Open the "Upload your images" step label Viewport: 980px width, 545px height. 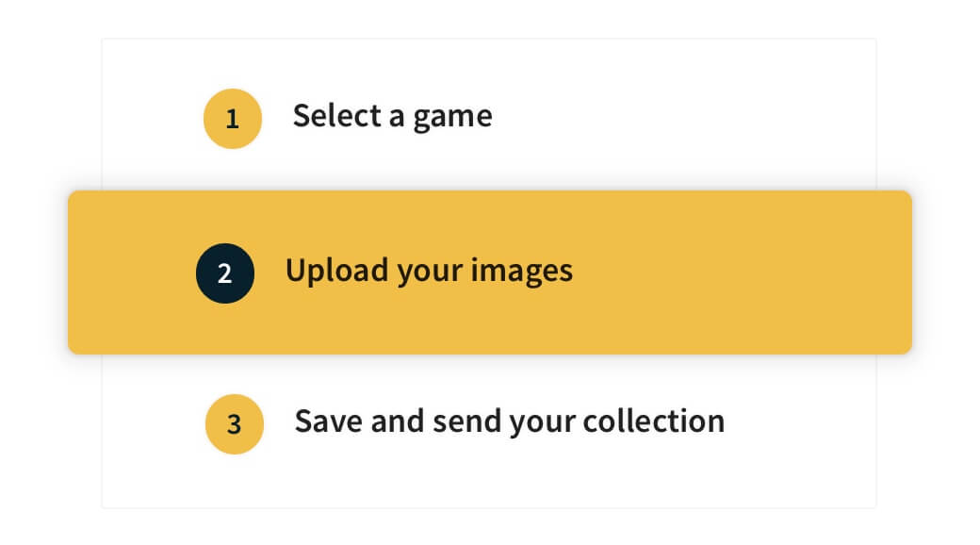coord(429,271)
